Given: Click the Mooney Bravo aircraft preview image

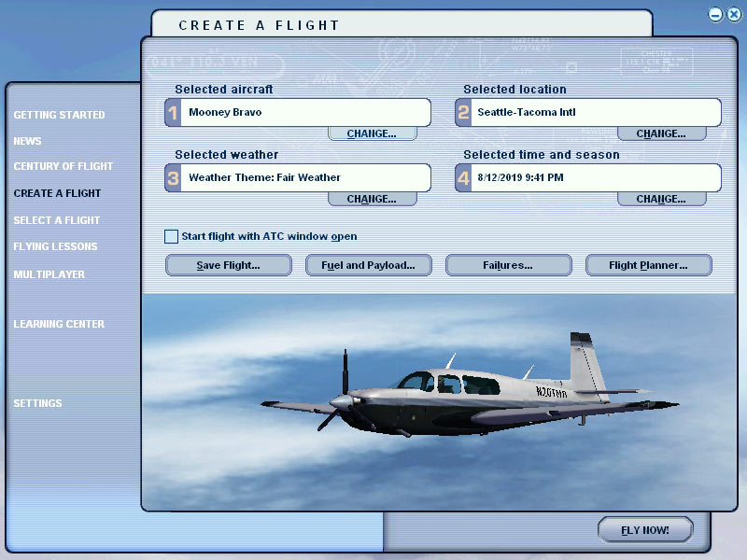Looking at the screenshot, I should tap(439, 402).
